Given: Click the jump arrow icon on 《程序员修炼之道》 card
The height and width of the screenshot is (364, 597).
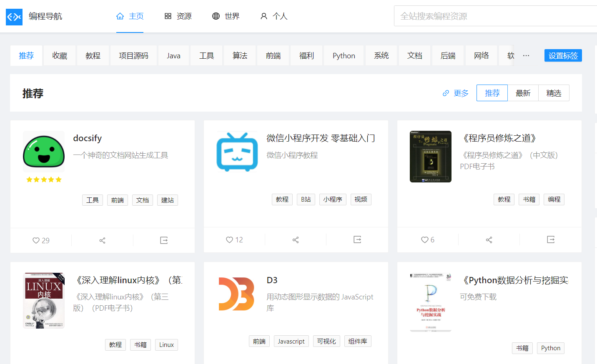Looking at the screenshot, I should coord(551,239).
